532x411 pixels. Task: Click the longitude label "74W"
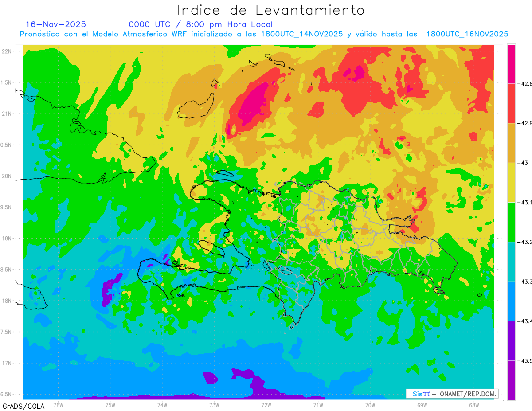click(162, 404)
